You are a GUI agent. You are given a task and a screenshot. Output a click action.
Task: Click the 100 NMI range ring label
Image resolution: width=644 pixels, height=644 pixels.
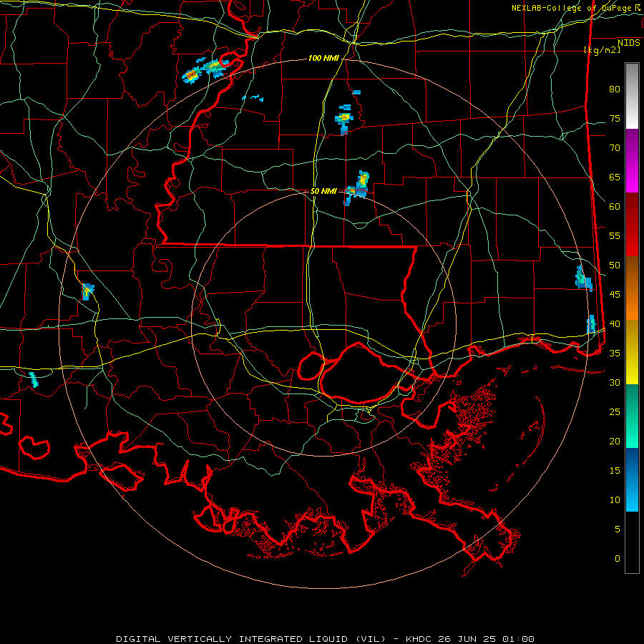(x=323, y=59)
